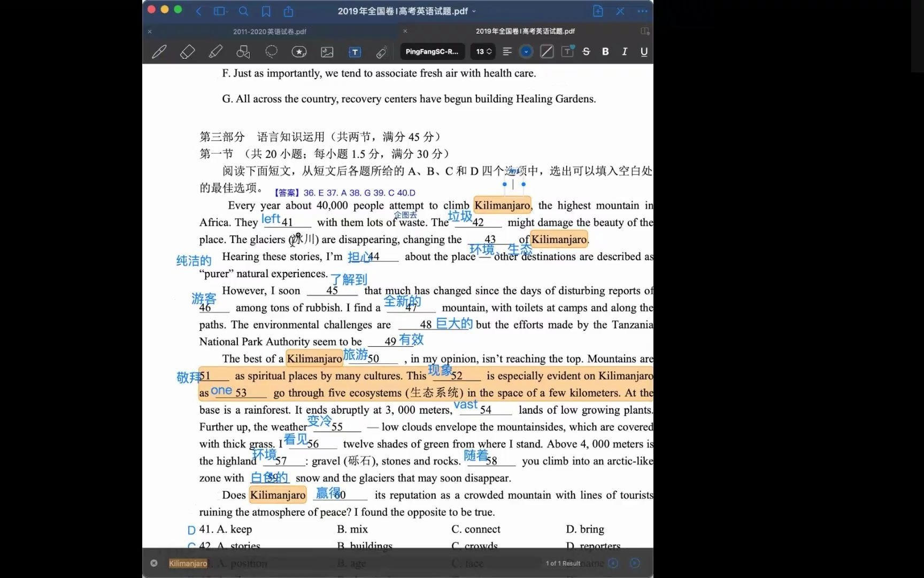924x578 pixels.
Task: Select the laser pointer tool
Action: pos(381,52)
